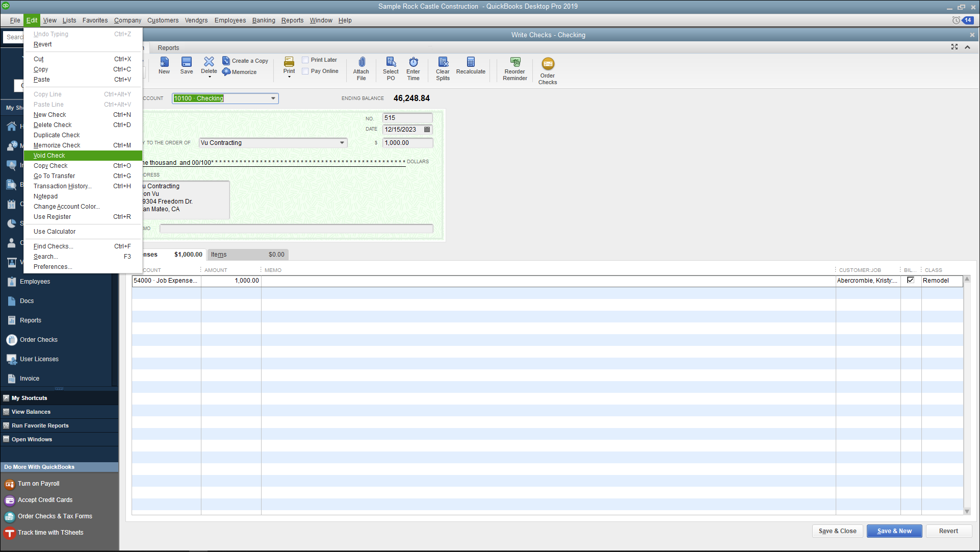
Task: Enable the Print Later checkbox
Action: pos(305,60)
